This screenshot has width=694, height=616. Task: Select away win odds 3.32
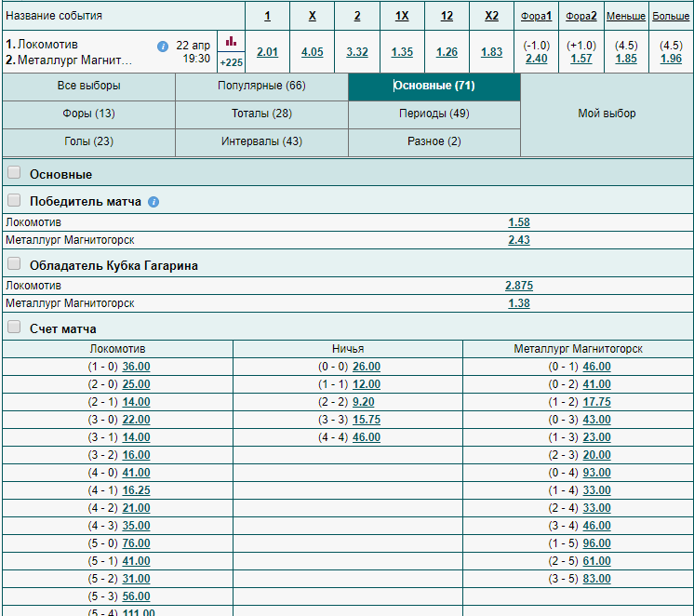(357, 52)
